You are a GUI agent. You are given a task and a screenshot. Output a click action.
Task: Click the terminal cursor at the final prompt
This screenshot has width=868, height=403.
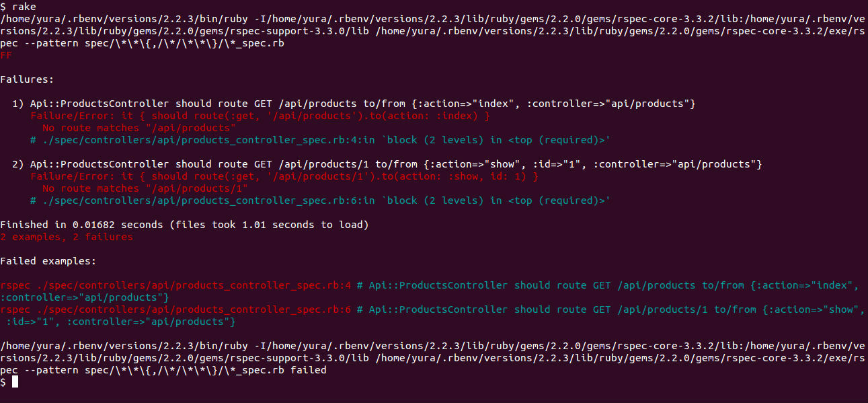(x=15, y=382)
